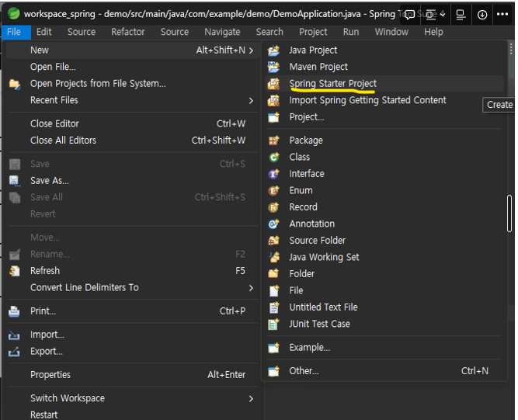Click the Java Working Set icon

pyautogui.click(x=273, y=257)
